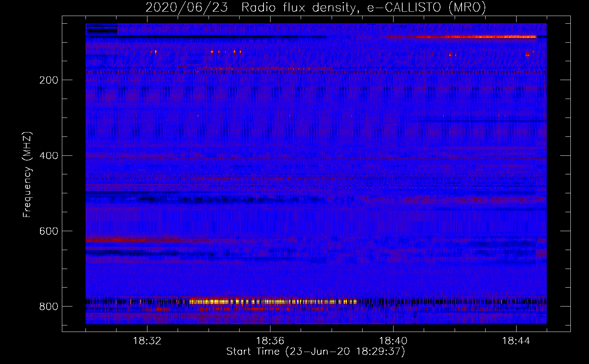Click the '18:40' time tick label
The width and height of the screenshot is (589, 364).
click(x=393, y=341)
